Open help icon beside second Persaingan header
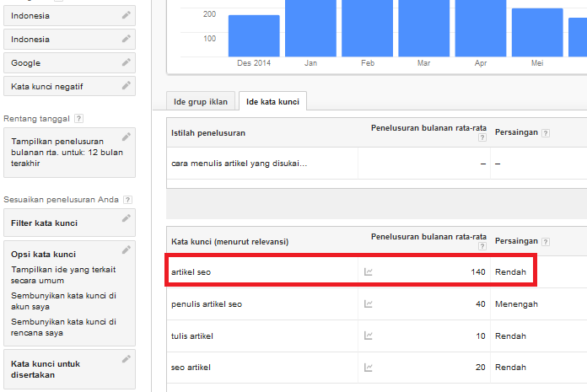Viewport: 587px width, 392px height. [546, 242]
